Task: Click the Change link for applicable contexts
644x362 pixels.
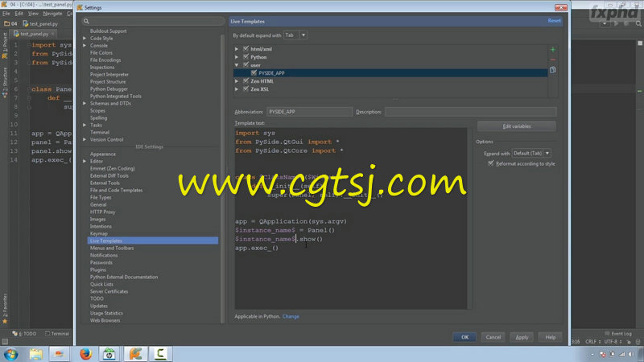Action: (291, 316)
